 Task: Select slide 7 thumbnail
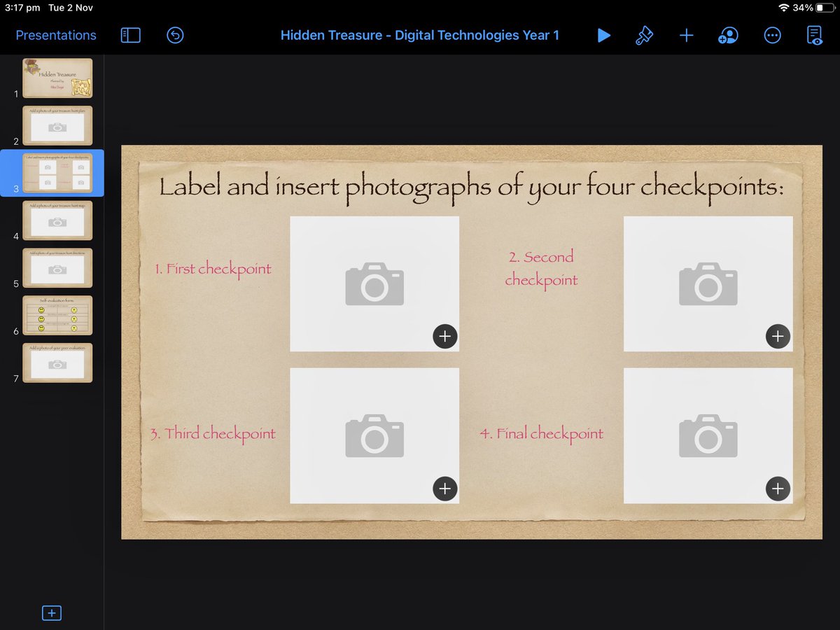click(x=57, y=363)
